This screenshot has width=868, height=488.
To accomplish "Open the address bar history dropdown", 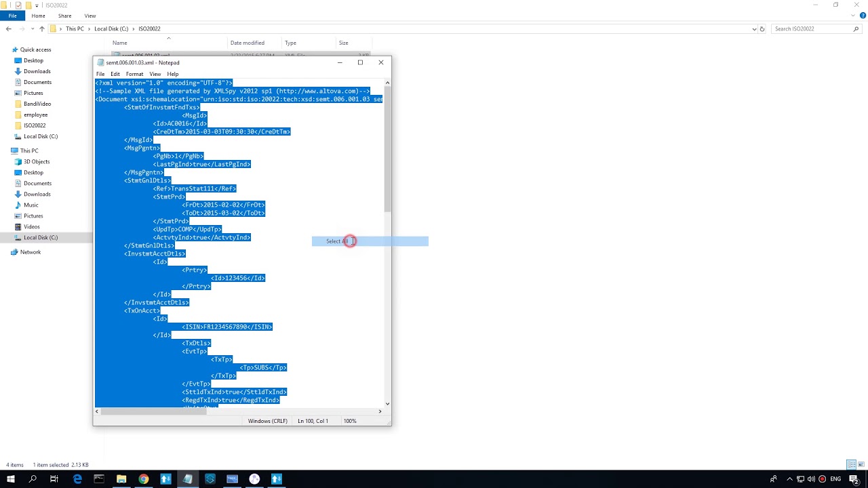I will [x=754, y=29].
